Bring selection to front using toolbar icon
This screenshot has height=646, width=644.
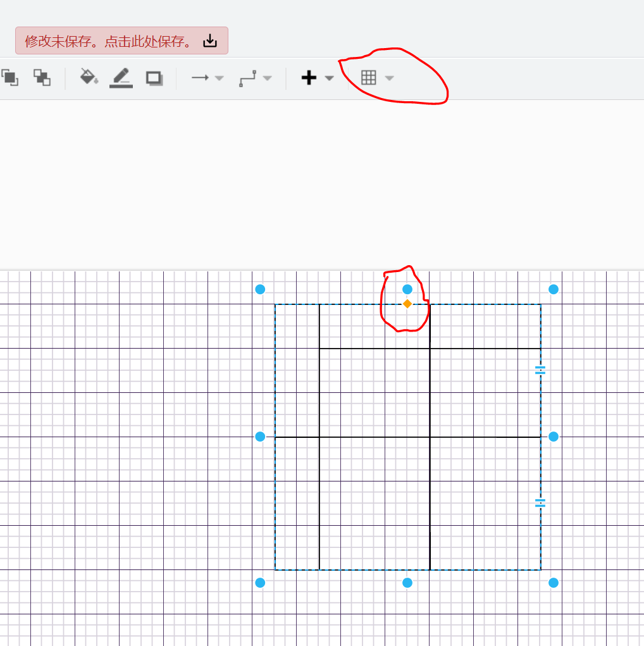[x=10, y=77]
